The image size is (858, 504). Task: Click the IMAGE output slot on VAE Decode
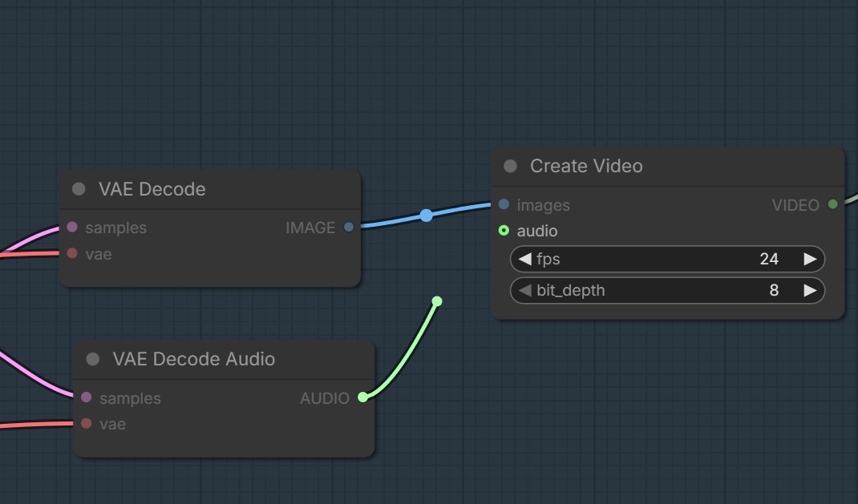pyautogui.click(x=349, y=227)
